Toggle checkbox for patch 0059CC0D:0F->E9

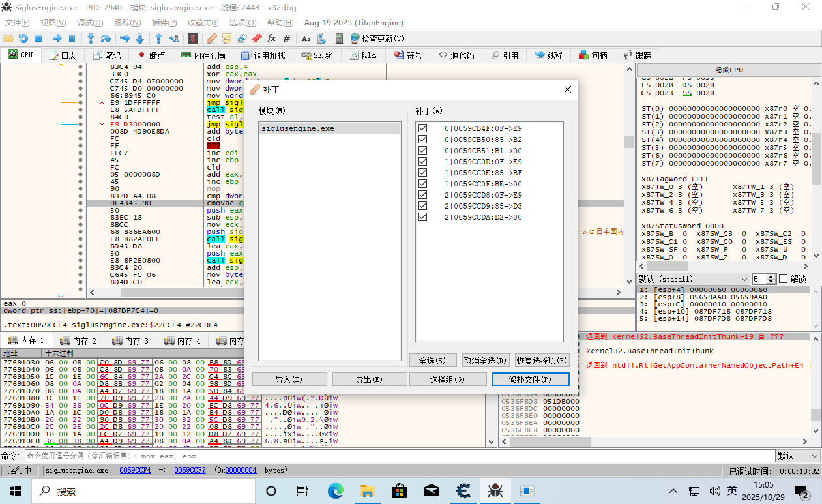click(422, 162)
